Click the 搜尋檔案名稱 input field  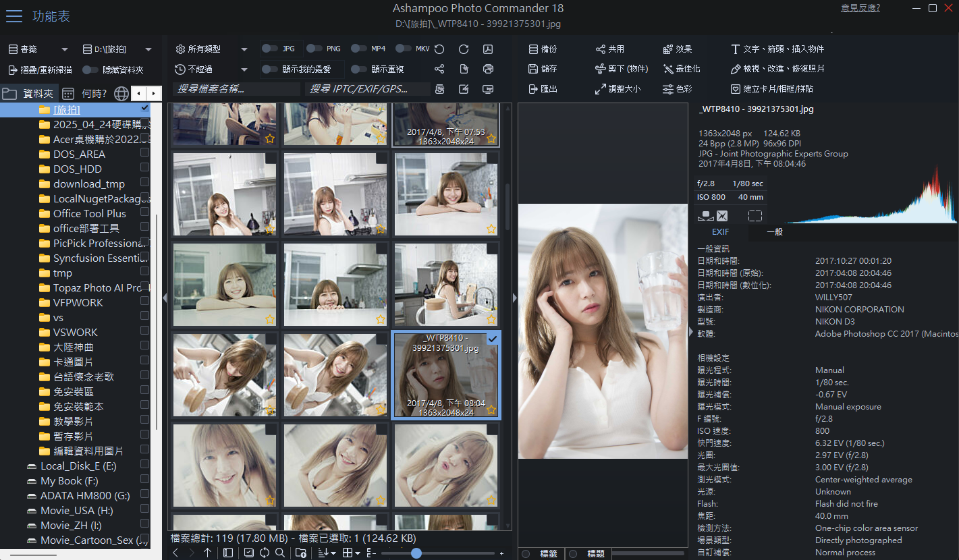(236, 89)
